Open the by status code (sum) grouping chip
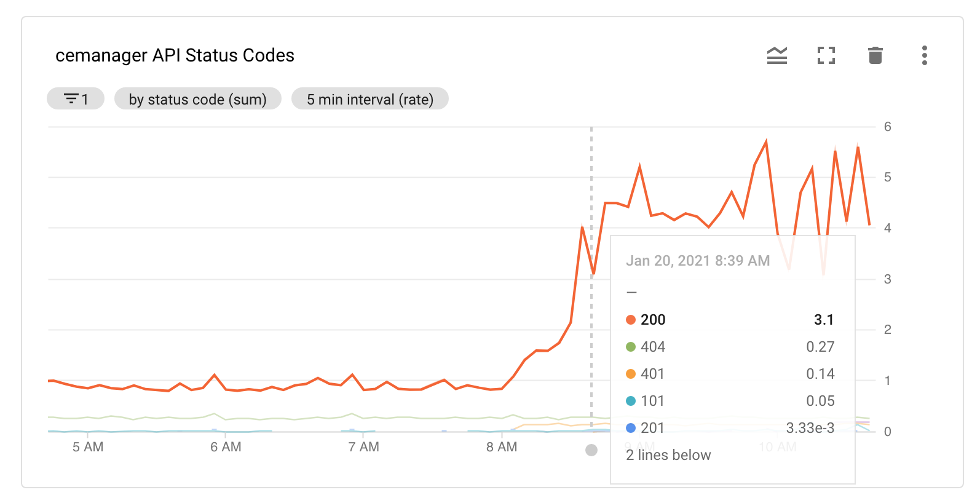The width and height of the screenshot is (980, 503). click(x=197, y=98)
